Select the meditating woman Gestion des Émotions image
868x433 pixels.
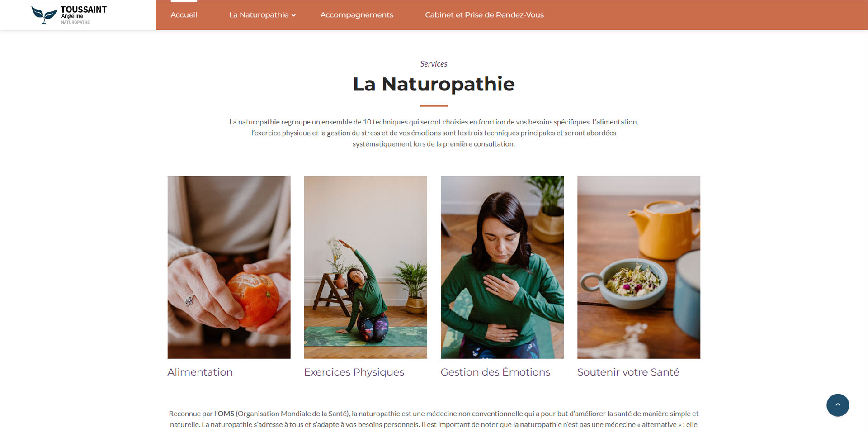pos(502,267)
